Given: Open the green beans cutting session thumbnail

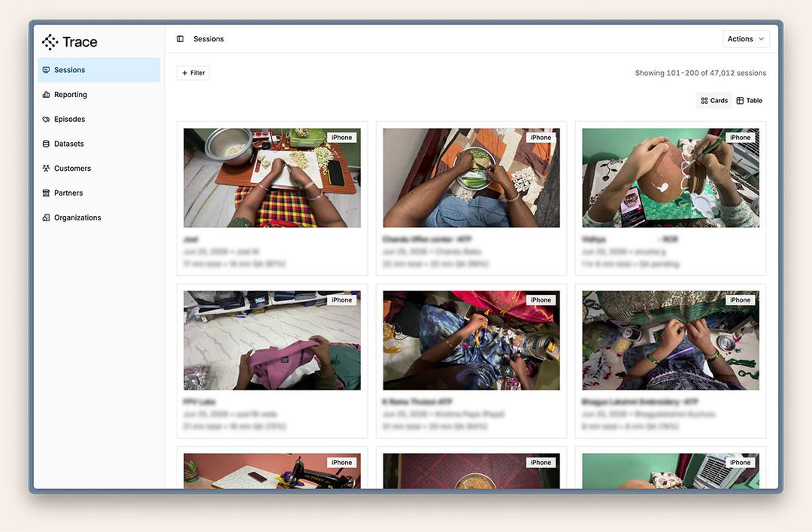Looking at the screenshot, I should [x=471, y=178].
